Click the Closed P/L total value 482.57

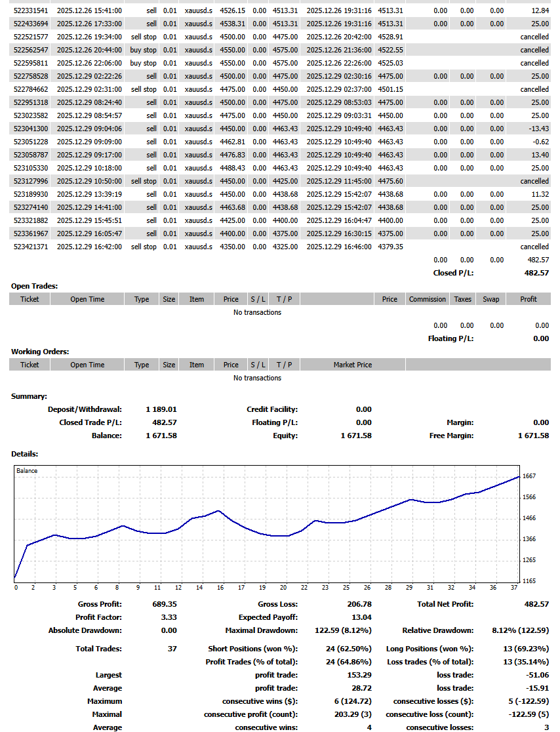[534, 273]
